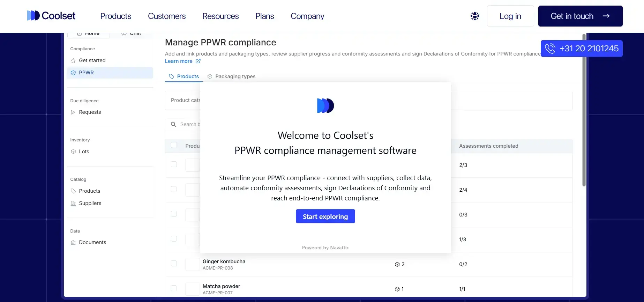This screenshot has height=302, width=644.
Task: Open Documents via its sidebar icon
Action: point(73,243)
